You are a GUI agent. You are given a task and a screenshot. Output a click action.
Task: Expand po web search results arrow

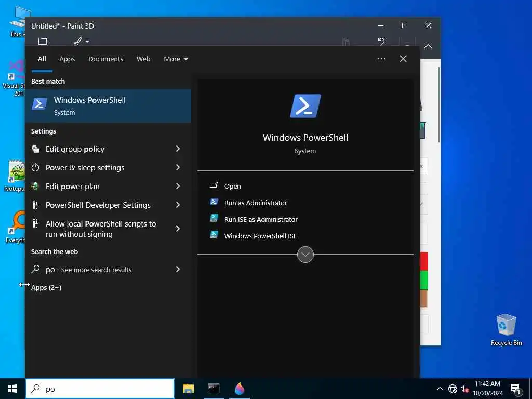point(178,269)
